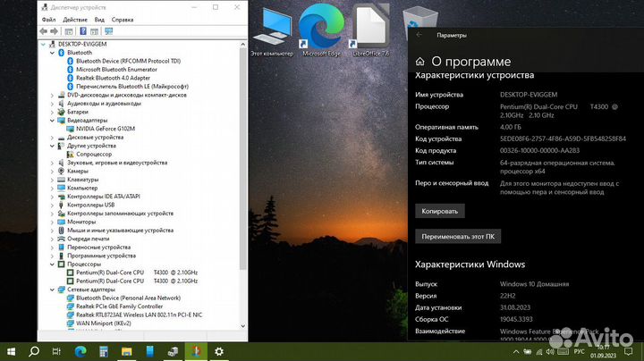Open the Вид menu

point(99,20)
